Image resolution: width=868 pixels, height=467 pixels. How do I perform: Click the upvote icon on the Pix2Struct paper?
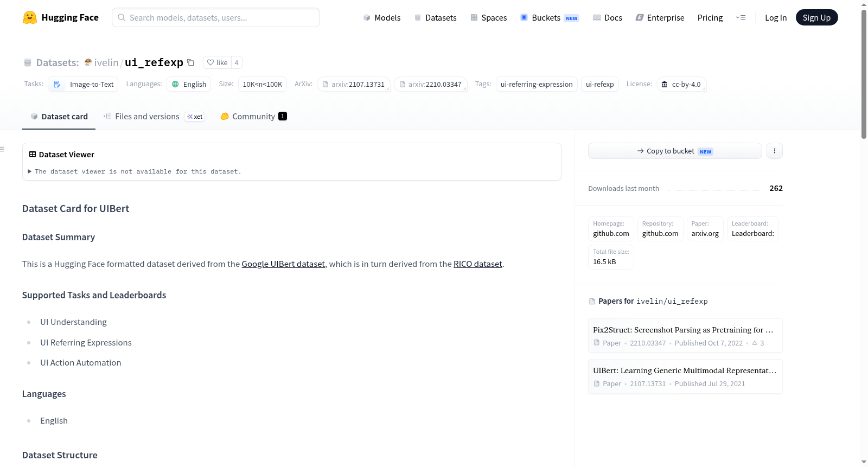(x=755, y=343)
